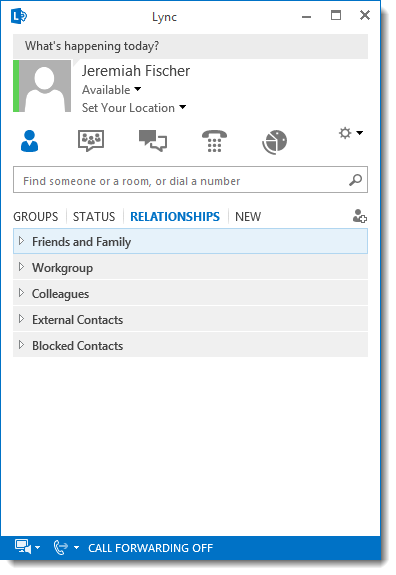This screenshot has width=396, height=575.
Task: Open the Meetings pie chart icon
Action: pos(275,142)
